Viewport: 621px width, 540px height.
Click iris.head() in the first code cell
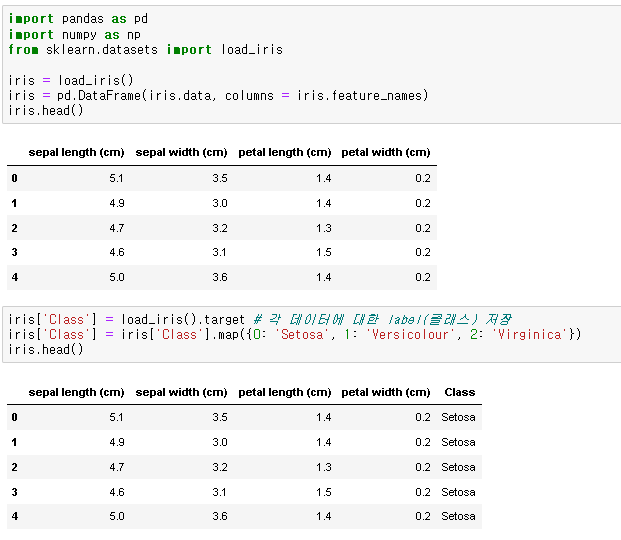(x=46, y=110)
